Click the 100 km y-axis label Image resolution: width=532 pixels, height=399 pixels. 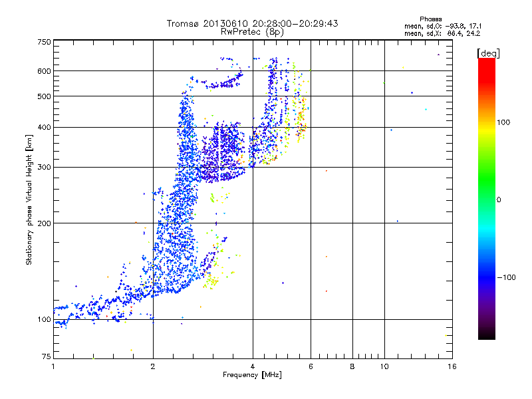44,320
